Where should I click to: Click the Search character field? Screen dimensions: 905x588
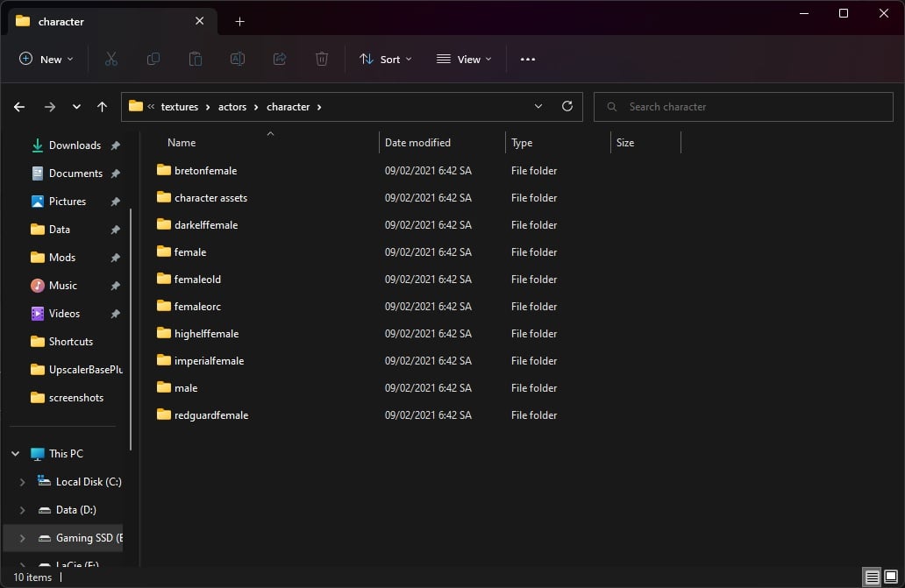click(x=744, y=107)
